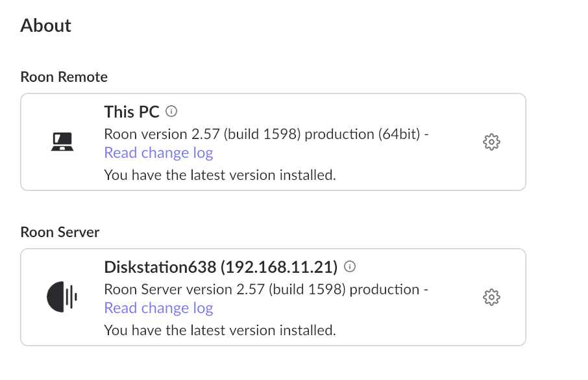Click info icon next to This PC

(171, 111)
